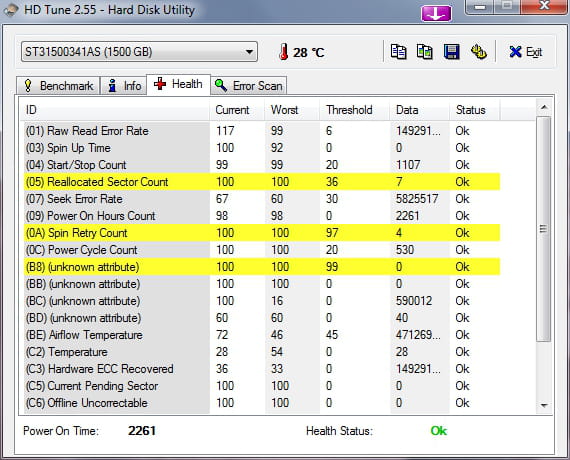The width and height of the screenshot is (570, 460).
Task: Switch to the Benchmark tab
Action: coord(58,86)
